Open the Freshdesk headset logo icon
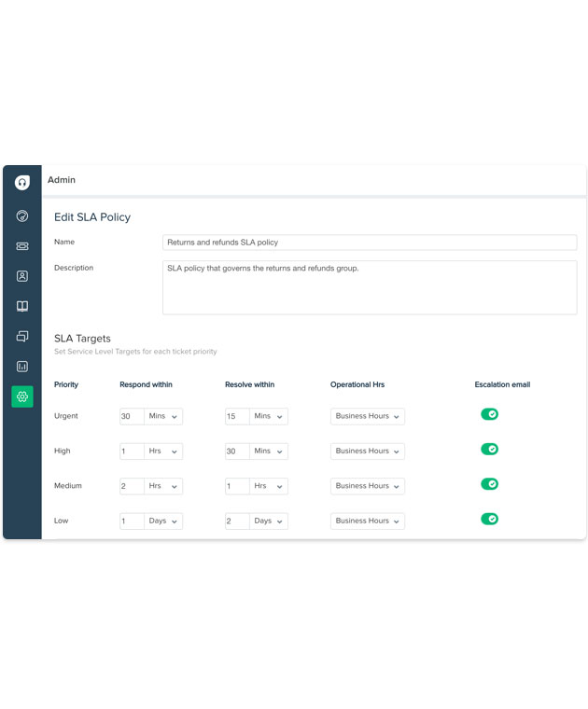Image resolution: width=588 pixels, height=709 pixels. tap(22, 183)
